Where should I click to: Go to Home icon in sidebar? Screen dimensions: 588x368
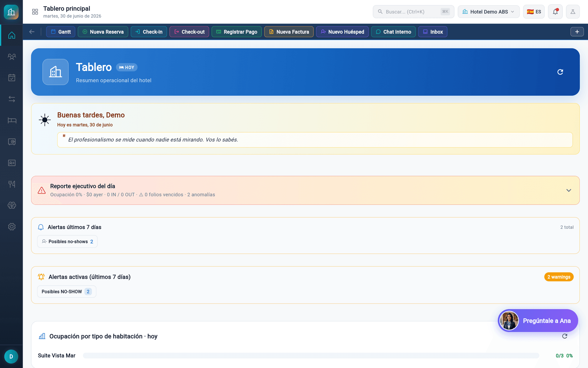[x=12, y=35]
